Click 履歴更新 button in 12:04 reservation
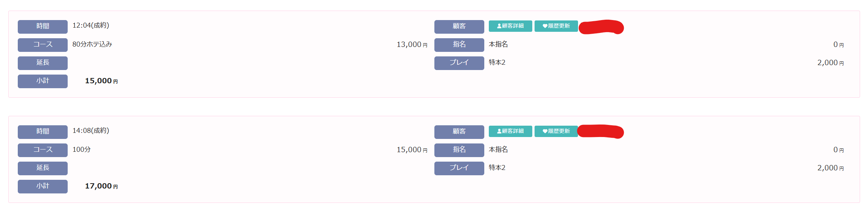The height and width of the screenshot is (215, 868). pos(556,26)
